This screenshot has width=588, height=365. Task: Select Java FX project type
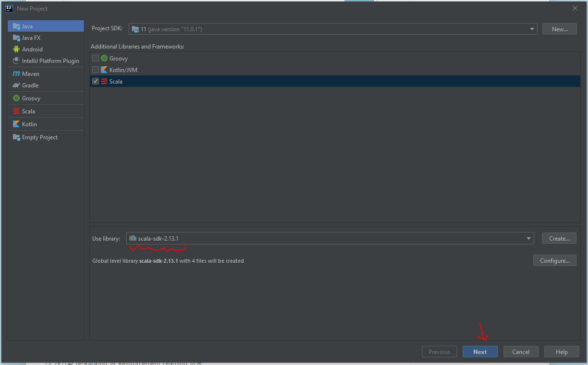coord(46,38)
